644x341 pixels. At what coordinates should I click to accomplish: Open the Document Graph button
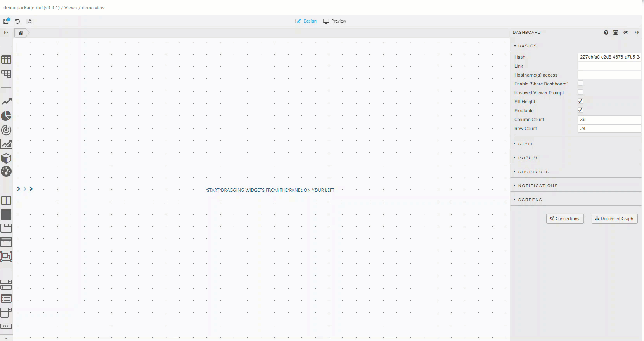pos(614,219)
